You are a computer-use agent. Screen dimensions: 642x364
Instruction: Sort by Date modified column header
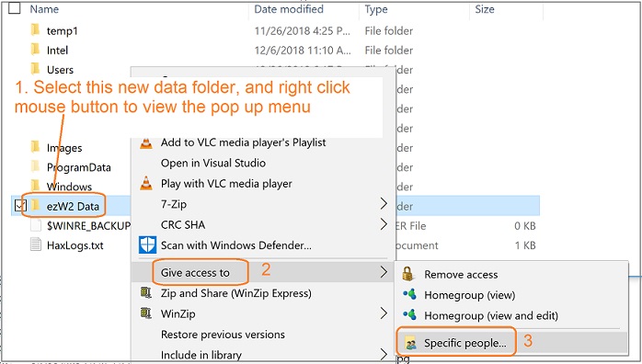click(x=289, y=9)
